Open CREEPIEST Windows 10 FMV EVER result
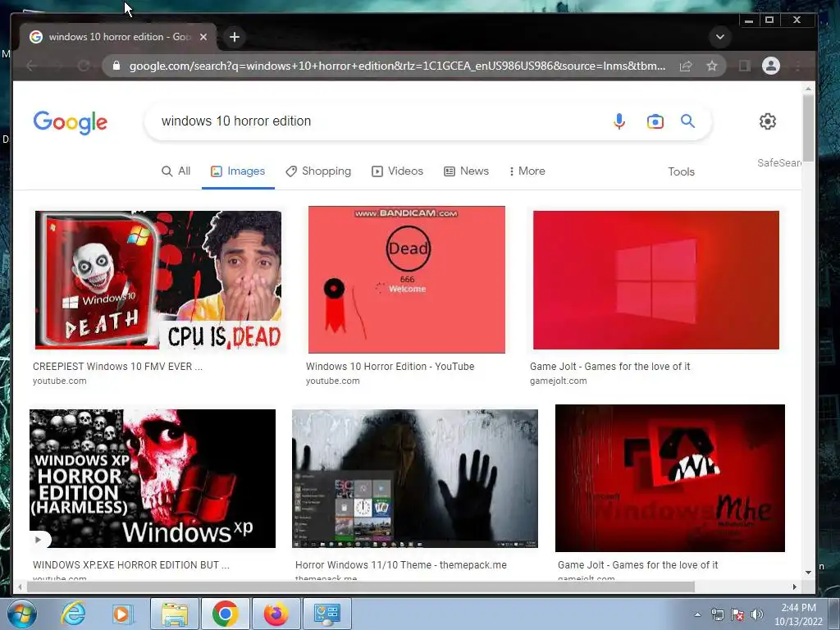 117,367
